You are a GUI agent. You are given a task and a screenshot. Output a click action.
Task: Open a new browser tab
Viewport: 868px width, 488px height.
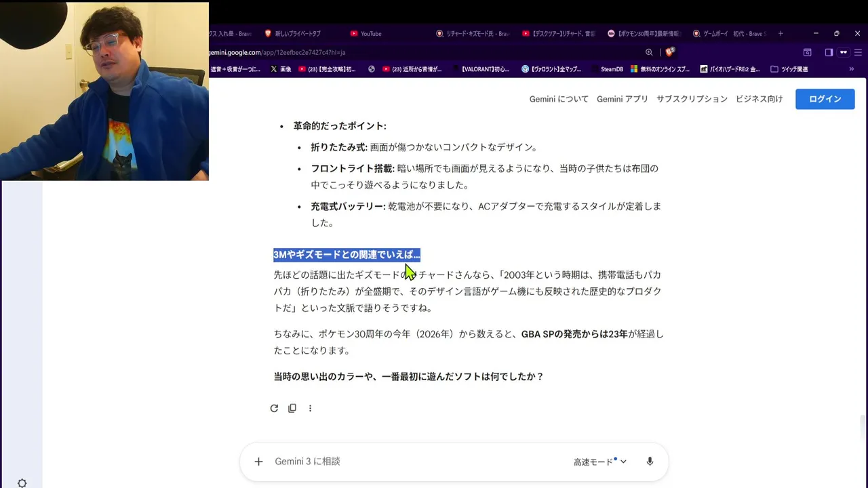(x=781, y=33)
